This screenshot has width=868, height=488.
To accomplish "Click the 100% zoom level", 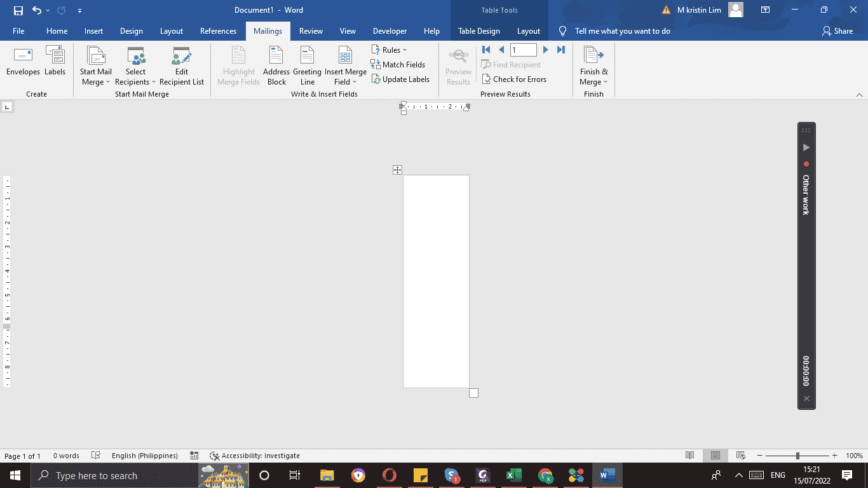I will click(854, 456).
